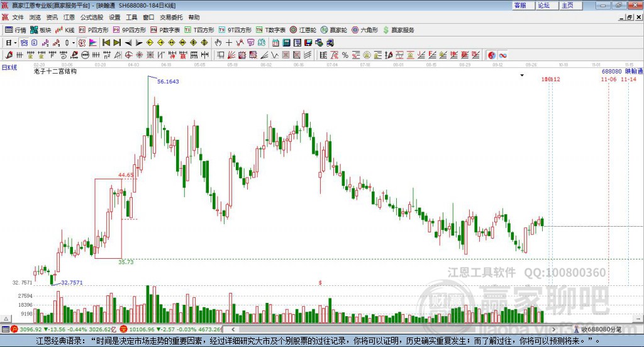Select the zigzag wave line tool
Image resolution: width=644 pixels, height=347 pixels.
(274, 55)
